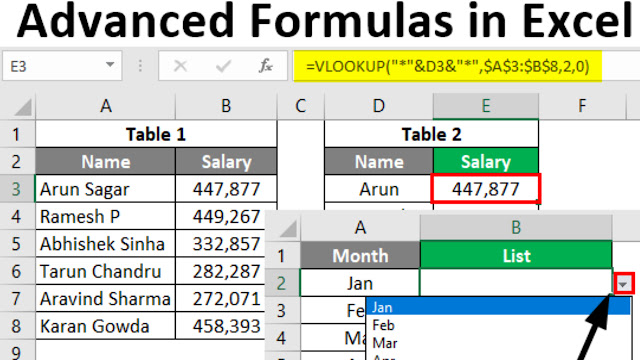Viewport: 640px width, 360px height.
Task: Select column B header in main sheet
Action: [226, 106]
